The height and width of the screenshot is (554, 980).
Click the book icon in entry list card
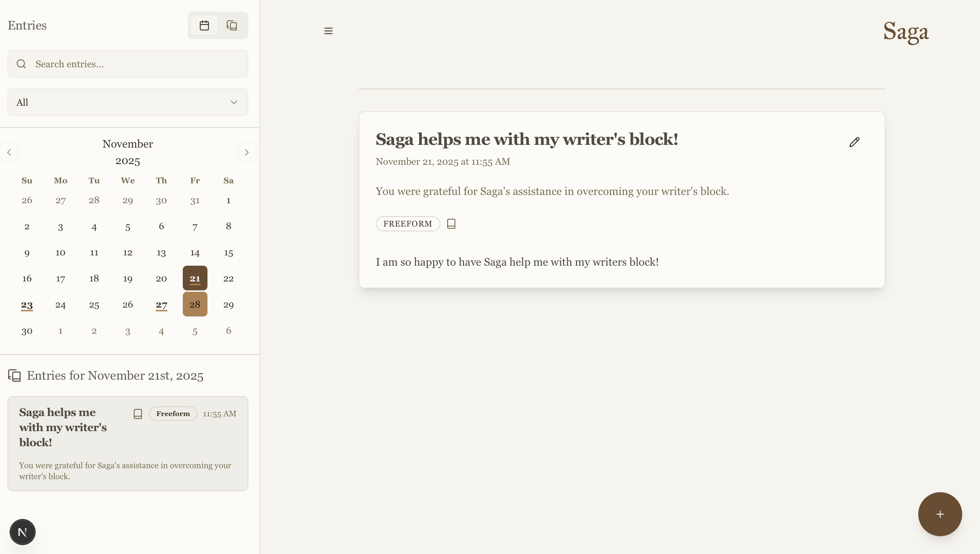(138, 414)
